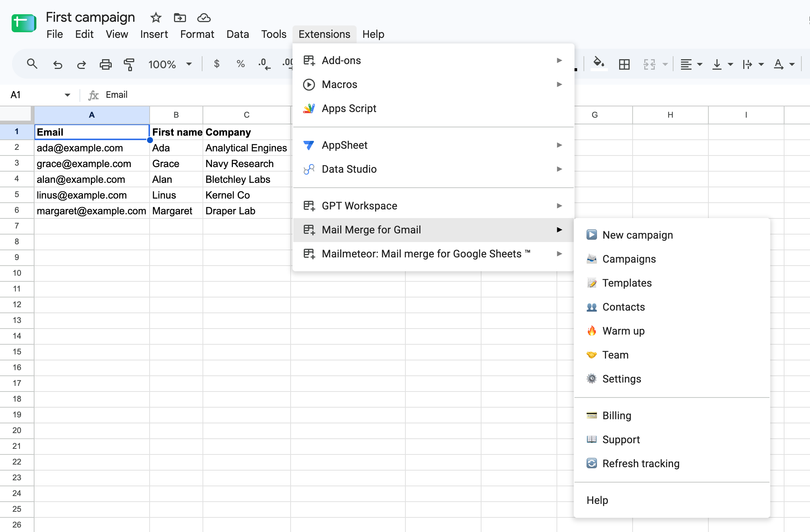This screenshot has height=532, width=810.
Task: Click the redo arrow
Action: point(81,64)
